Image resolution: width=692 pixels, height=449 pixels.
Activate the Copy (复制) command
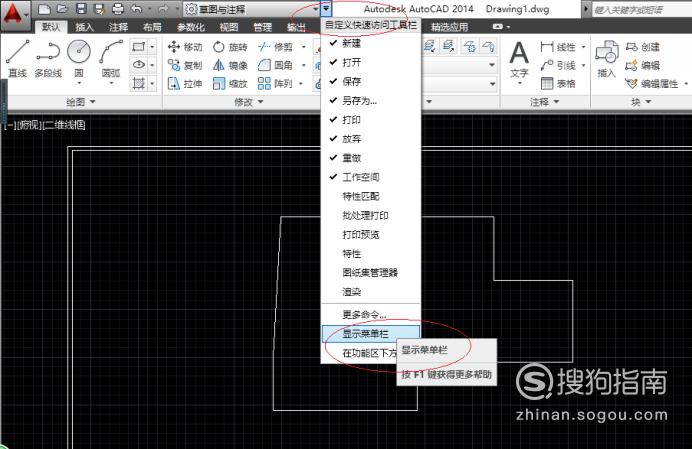[185, 65]
